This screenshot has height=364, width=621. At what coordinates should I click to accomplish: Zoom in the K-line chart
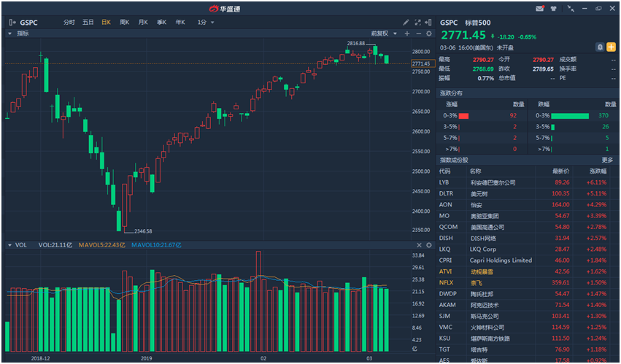pos(407,34)
